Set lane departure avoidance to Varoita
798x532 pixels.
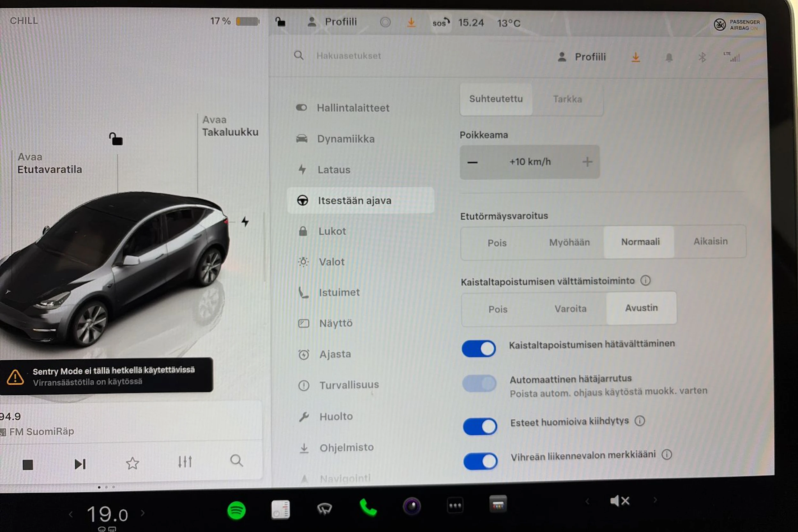pos(570,308)
